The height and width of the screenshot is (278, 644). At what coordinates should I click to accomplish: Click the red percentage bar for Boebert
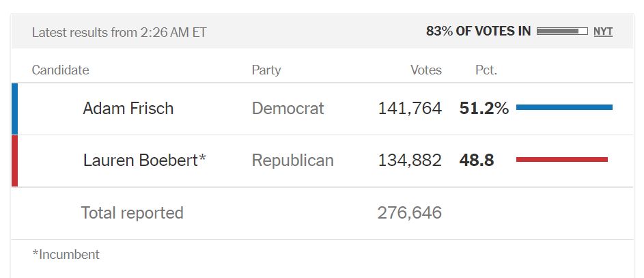pos(561,160)
